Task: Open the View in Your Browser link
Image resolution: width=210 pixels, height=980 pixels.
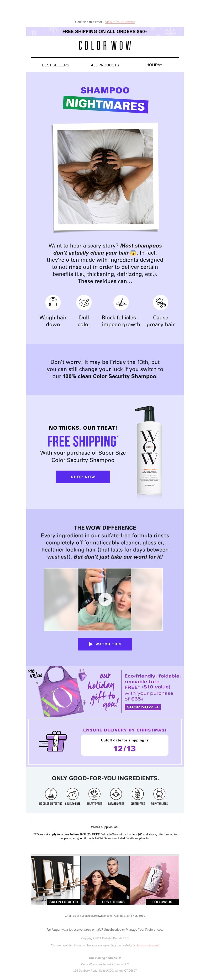Action: click(x=120, y=22)
